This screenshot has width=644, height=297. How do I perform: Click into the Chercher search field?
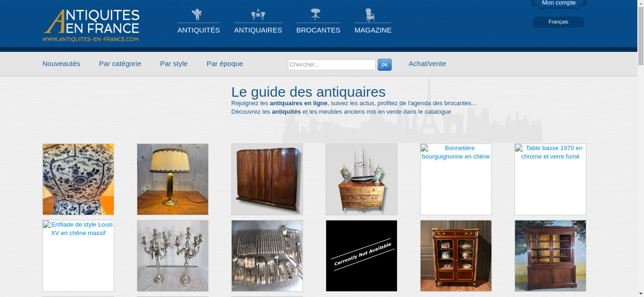pos(331,65)
